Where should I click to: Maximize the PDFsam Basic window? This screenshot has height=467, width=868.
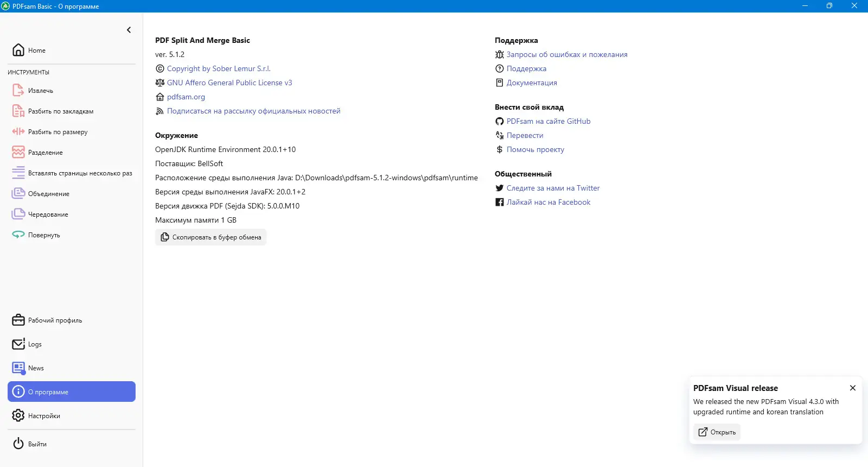tap(829, 6)
